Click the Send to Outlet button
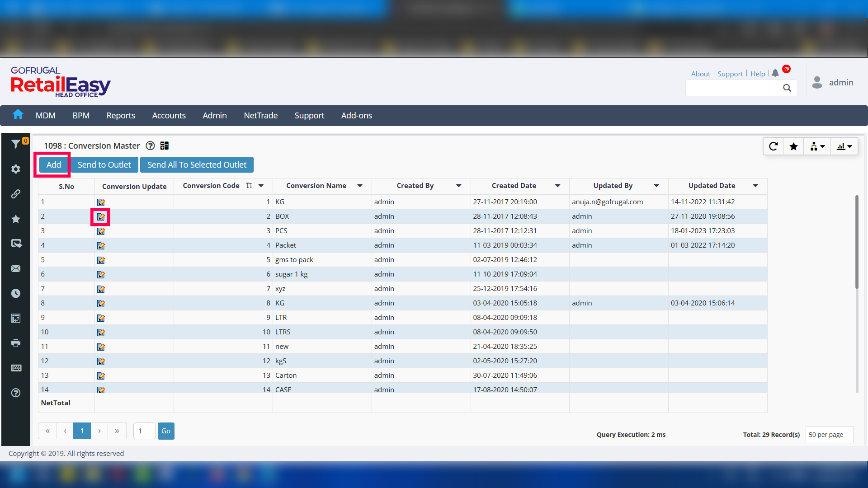The height and width of the screenshot is (488, 868). [x=104, y=165]
